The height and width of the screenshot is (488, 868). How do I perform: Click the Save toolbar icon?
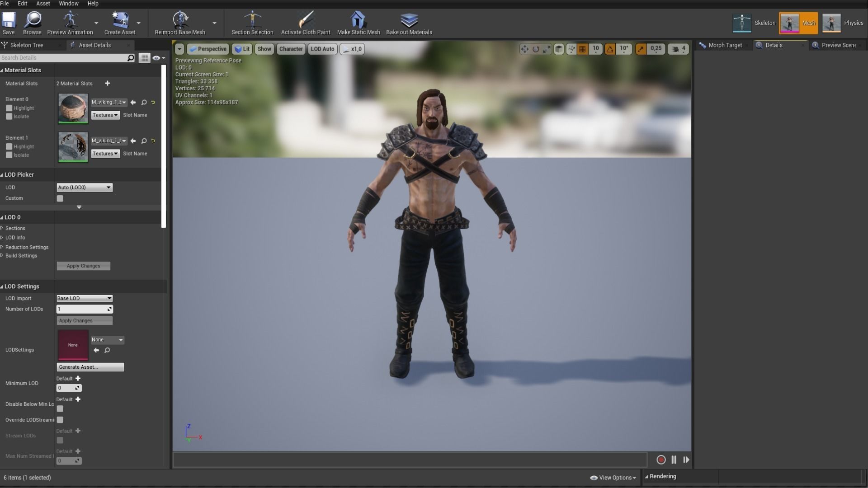pos(9,20)
